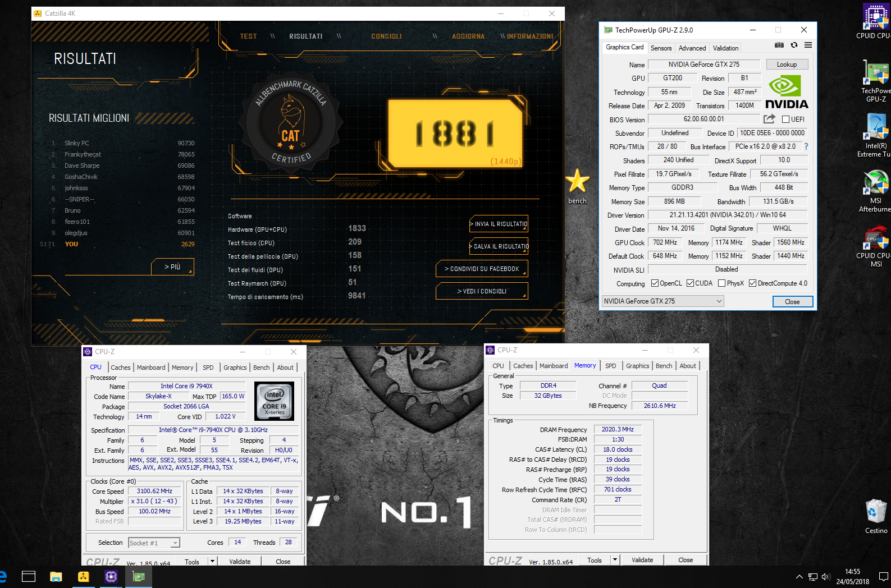Screen dimensions: 891x588
Task: Click the network tray icon
Action: click(x=812, y=577)
